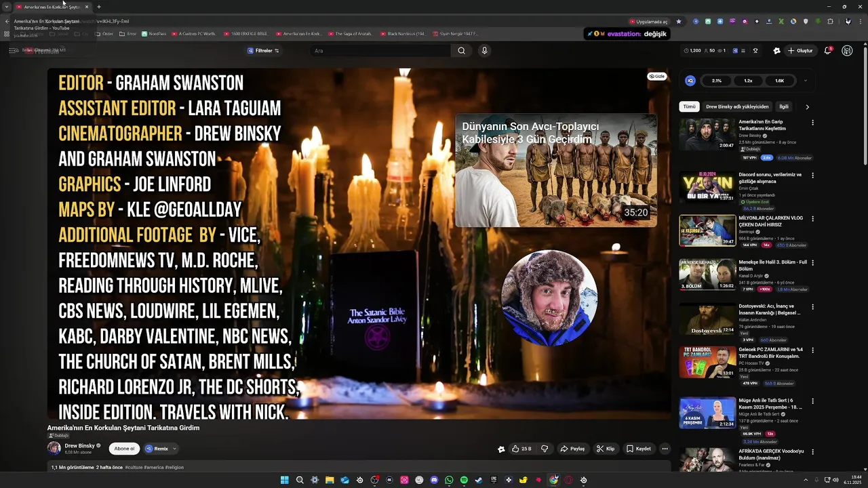868x488 pixels.
Task: Open AFRİKA'DA GERÇEK Voodoo'yu Buldum title
Action: tap(771, 455)
